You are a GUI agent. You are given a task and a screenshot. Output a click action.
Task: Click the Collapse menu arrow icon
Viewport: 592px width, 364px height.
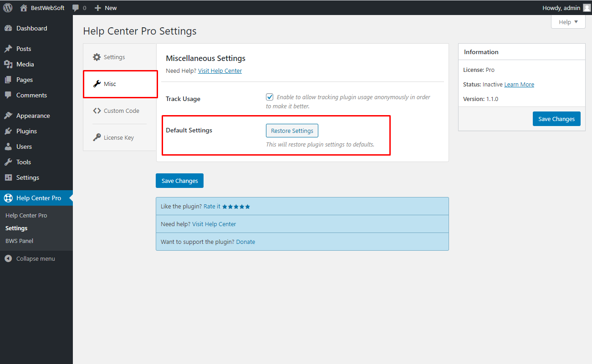(x=8, y=258)
